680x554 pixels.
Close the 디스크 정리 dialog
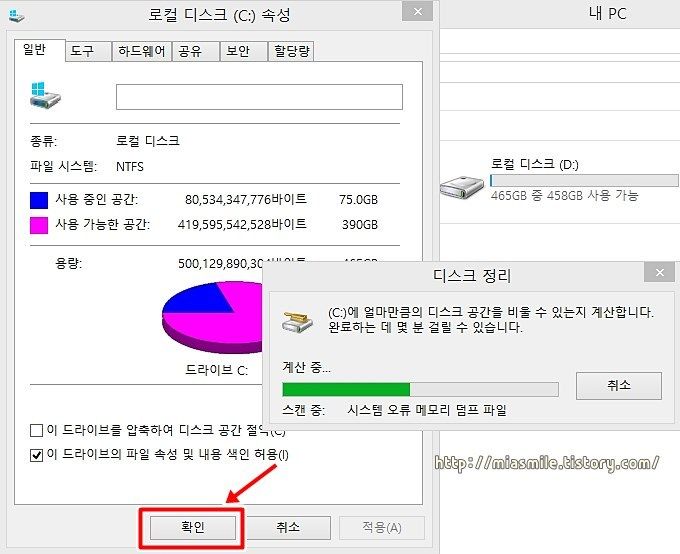[659, 272]
